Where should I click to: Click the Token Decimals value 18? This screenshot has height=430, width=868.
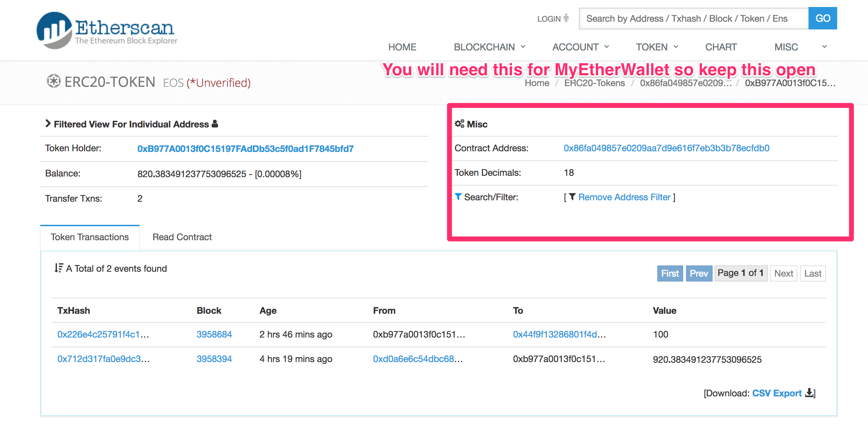(x=569, y=173)
